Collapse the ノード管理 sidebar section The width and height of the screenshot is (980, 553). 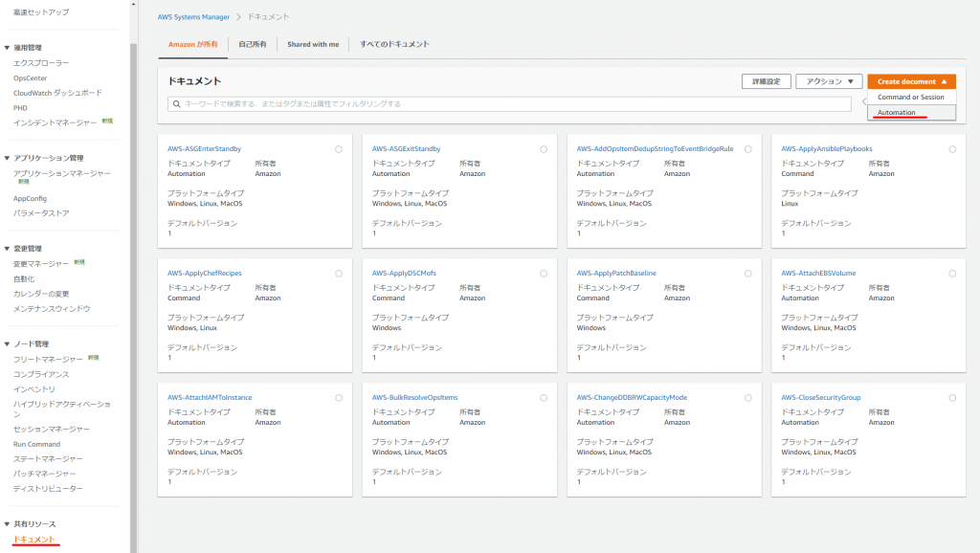(x=7, y=344)
